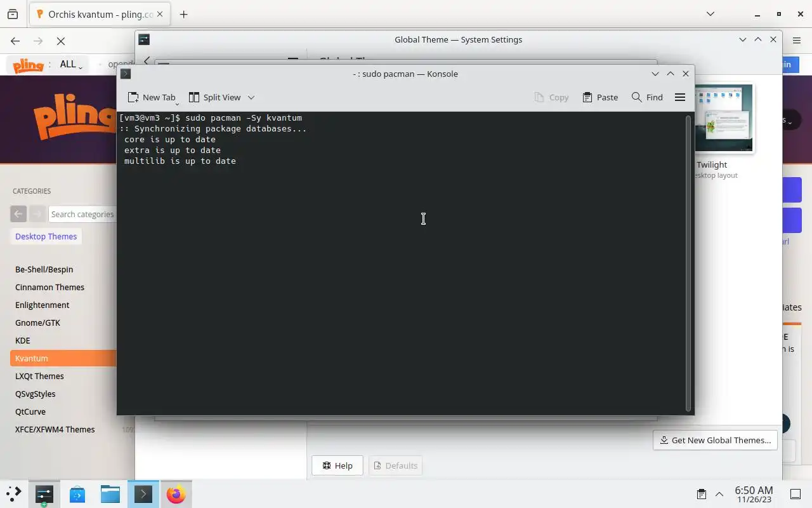Open Enlightenment category
The image size is (812, 508).
click(43, 305)
